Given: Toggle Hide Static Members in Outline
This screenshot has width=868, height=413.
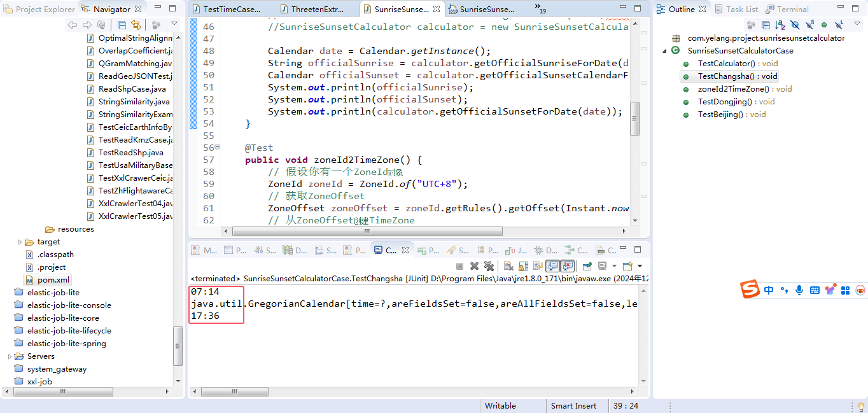Looking at the screenshot, I should coord(809,25).
